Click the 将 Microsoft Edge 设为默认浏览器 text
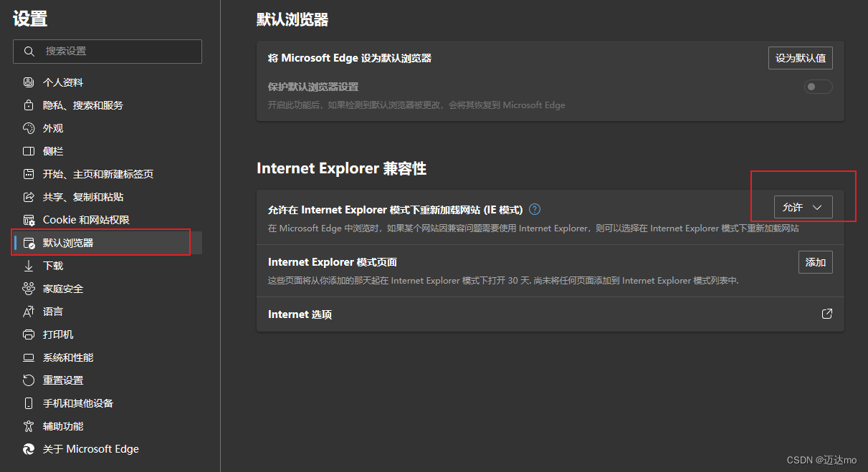Screen dimensions: 868x472 (x=350, y=58)
